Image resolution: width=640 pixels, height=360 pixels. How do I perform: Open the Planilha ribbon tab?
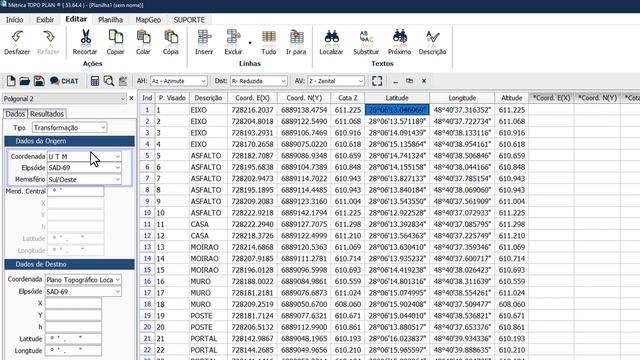[110, 20]
